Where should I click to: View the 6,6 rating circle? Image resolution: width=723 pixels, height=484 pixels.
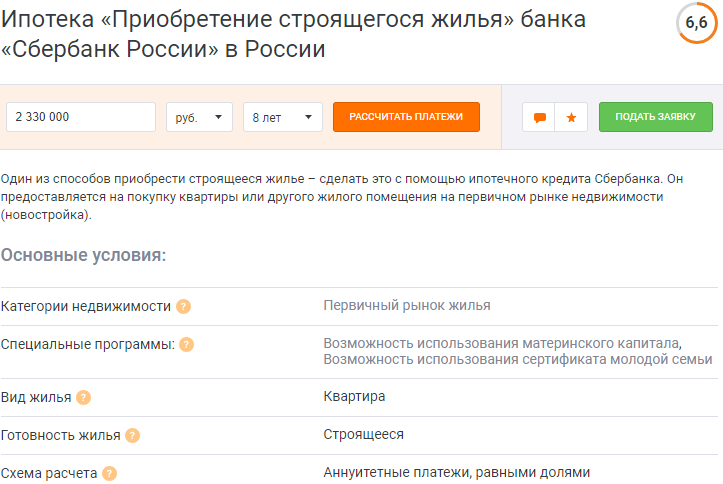696,23
